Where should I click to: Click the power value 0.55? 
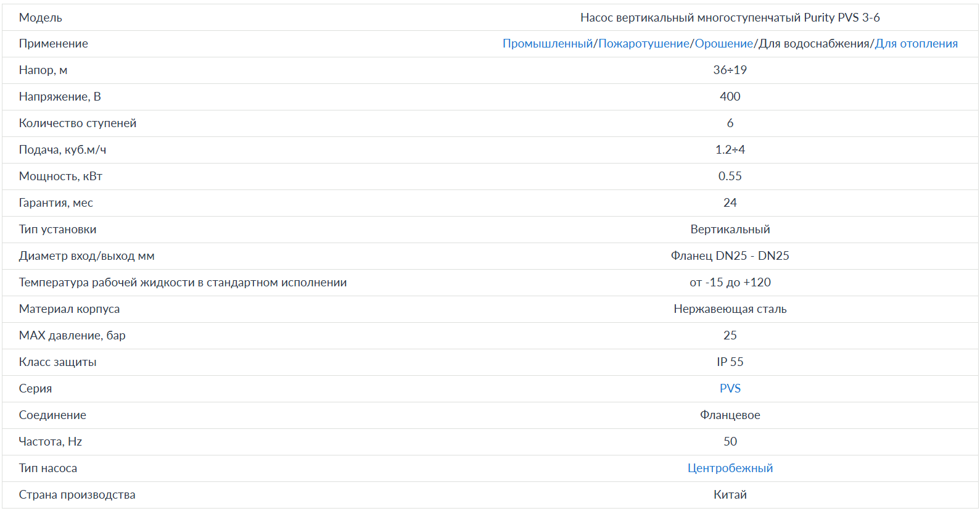click(x=730, y=177)
